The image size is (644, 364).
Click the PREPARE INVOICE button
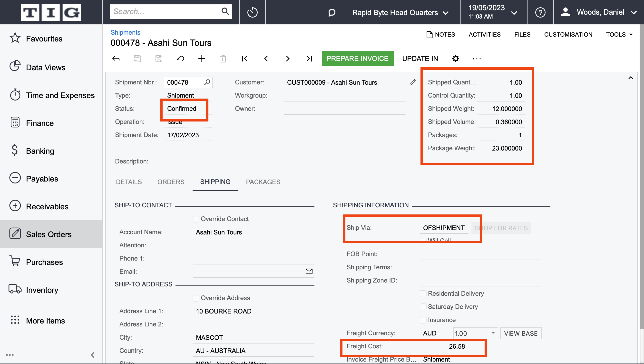(358, 59)
